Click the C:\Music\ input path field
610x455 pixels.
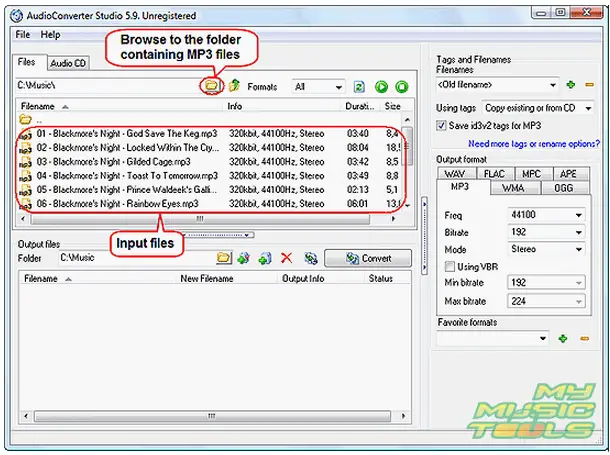click(x=107, y=85)
